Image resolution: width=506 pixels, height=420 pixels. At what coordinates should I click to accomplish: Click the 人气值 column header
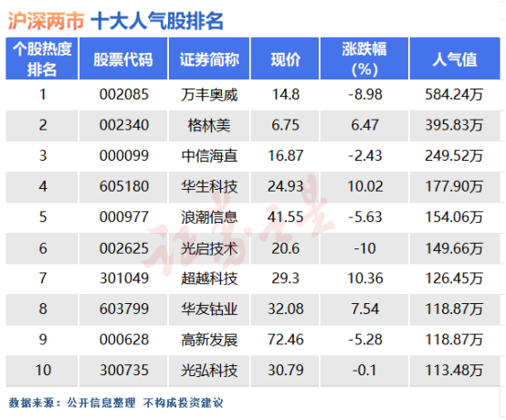[x=455, y=58]
